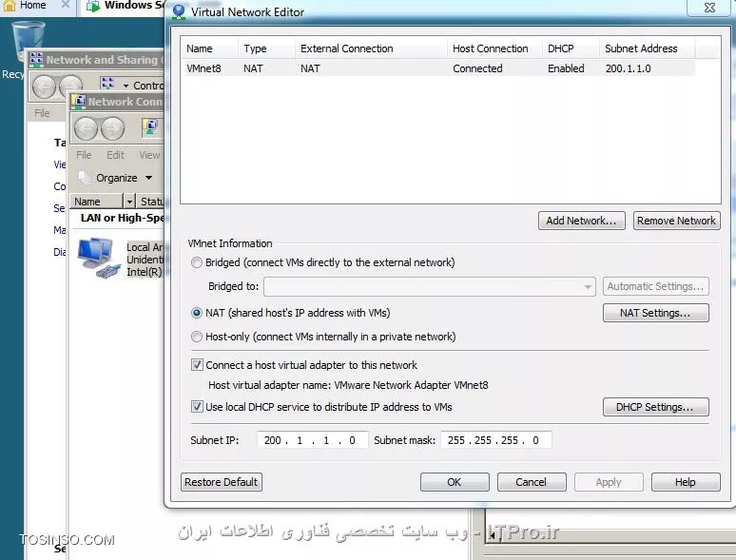736x560 pixels.
Task: Open File menu in Network Connections window
Action: 84,155
